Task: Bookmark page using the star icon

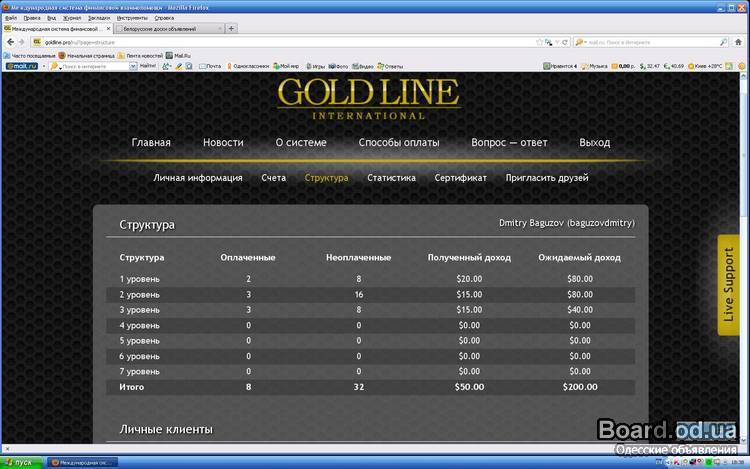Action: pyautogui.click(x=539, y=42)
